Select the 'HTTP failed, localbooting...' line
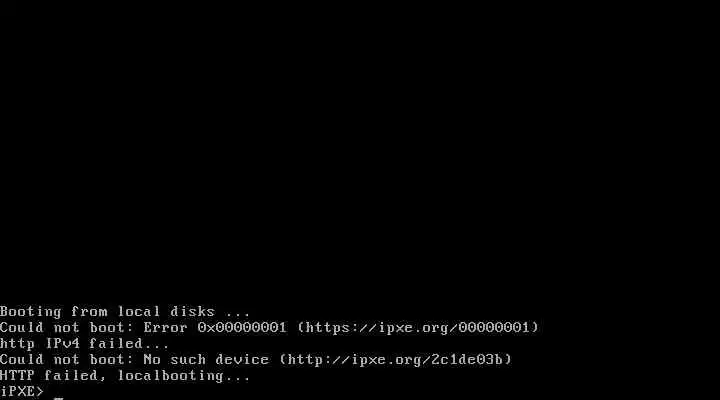720x400 pixels. (125, 376)
